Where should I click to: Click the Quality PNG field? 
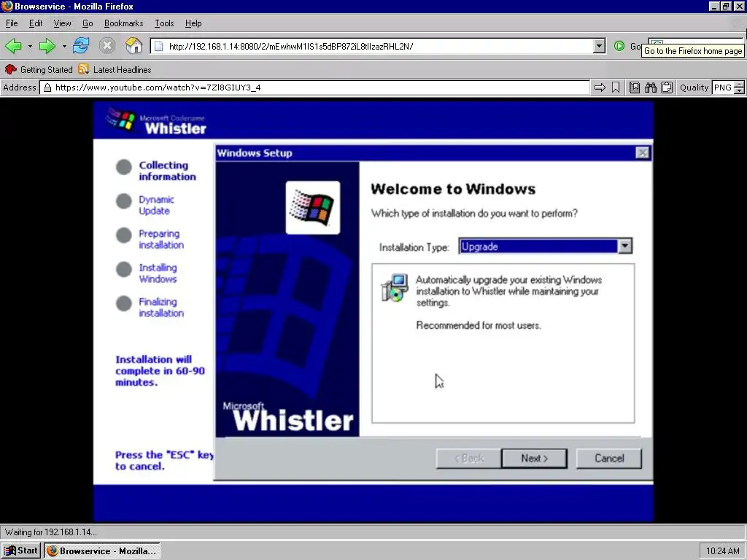click(723, 87)
